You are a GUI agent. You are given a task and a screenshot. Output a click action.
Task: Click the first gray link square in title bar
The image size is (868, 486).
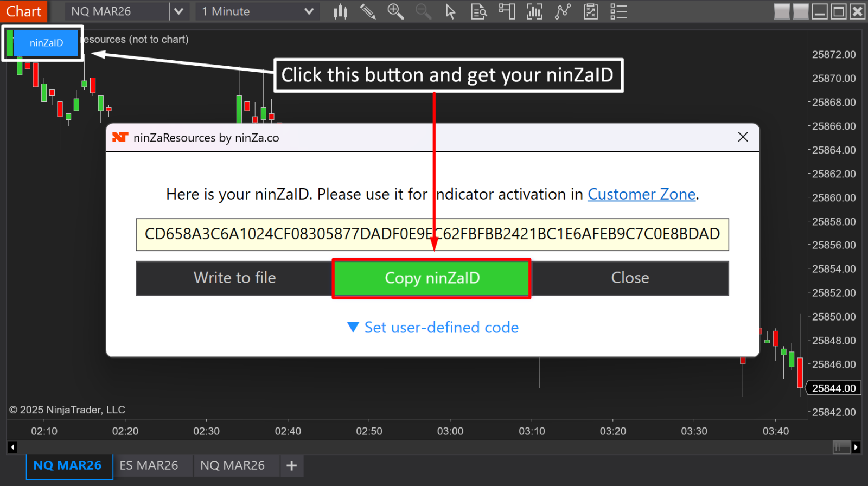click(x=782, y=11)
